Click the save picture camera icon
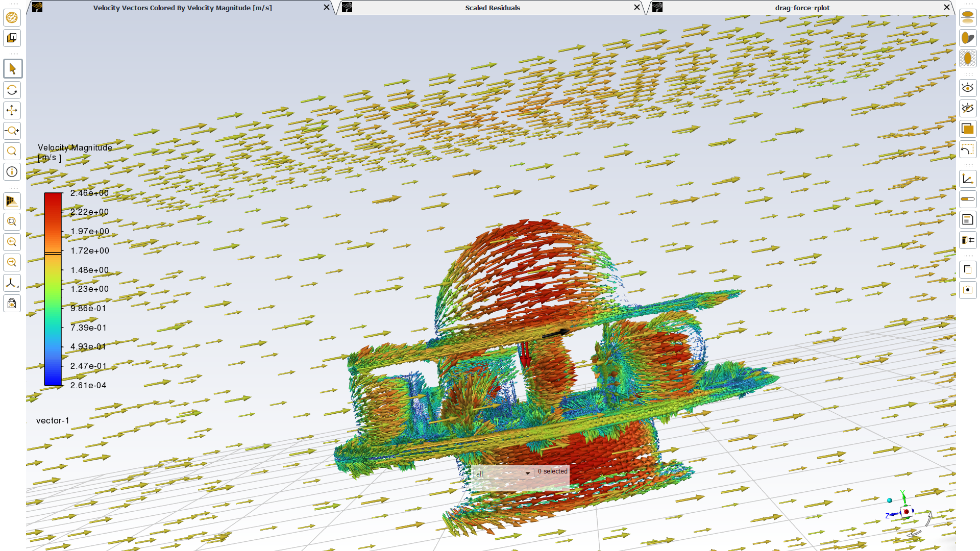Viewport: 980px width, 551px height. click(967, 290)
